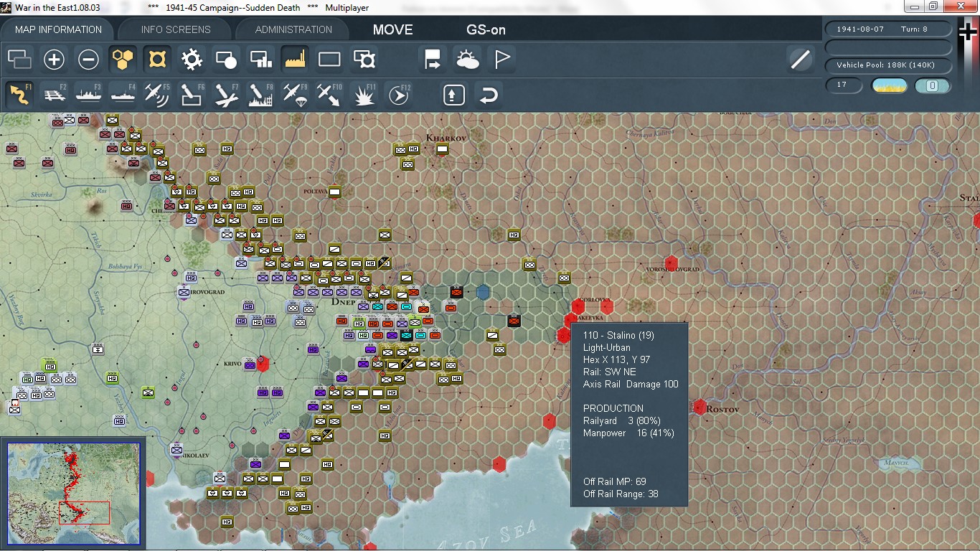Click the flag-with-arrow icon
The height and width of the screenshot is (551, 980).
pos(433,59)
